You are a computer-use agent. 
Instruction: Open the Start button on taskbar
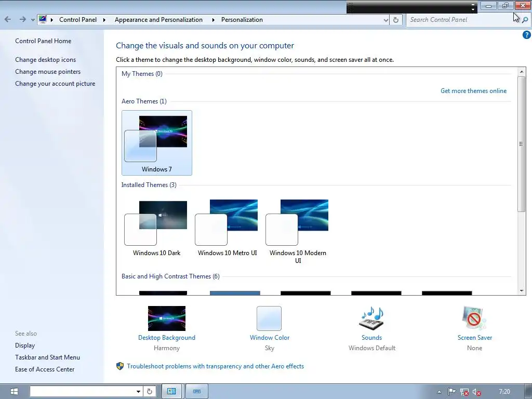pyautogui.click(x=14, y=392)
